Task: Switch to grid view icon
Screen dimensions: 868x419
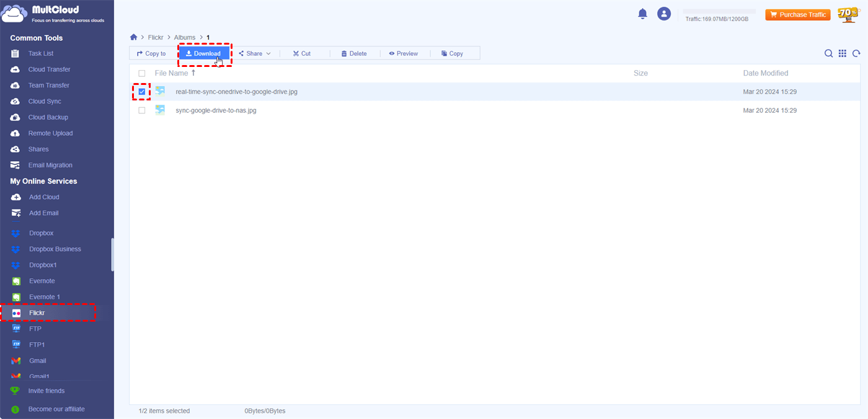Action: (843, 53)
